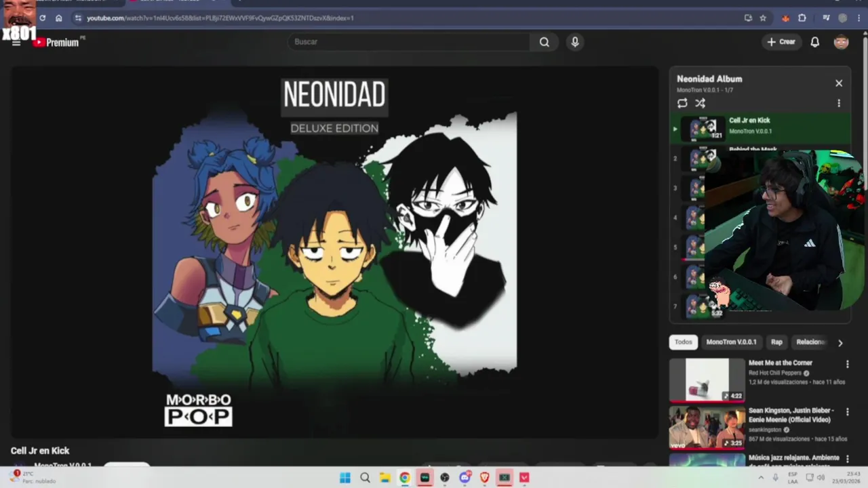Click the search magnifier button
The width and height of the screenshot is (868, 488).
click(x=544, y=42)
